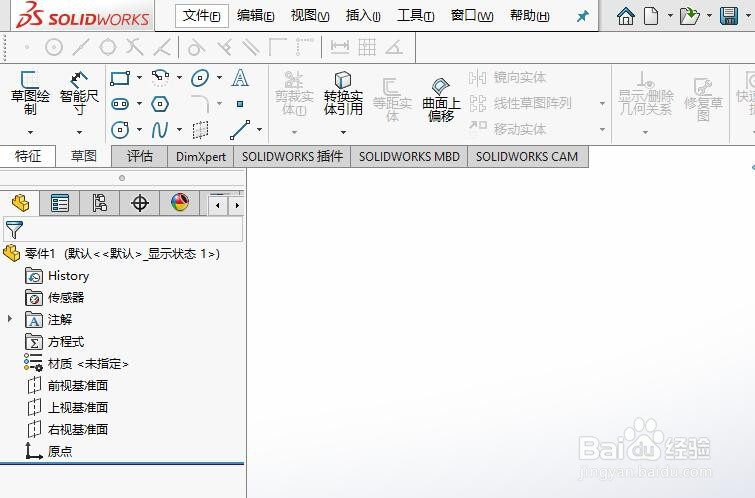Viewport: 755px width, 498px height.
Task: Open the 窗口 (Window) menu
Action: pos(471,16)
